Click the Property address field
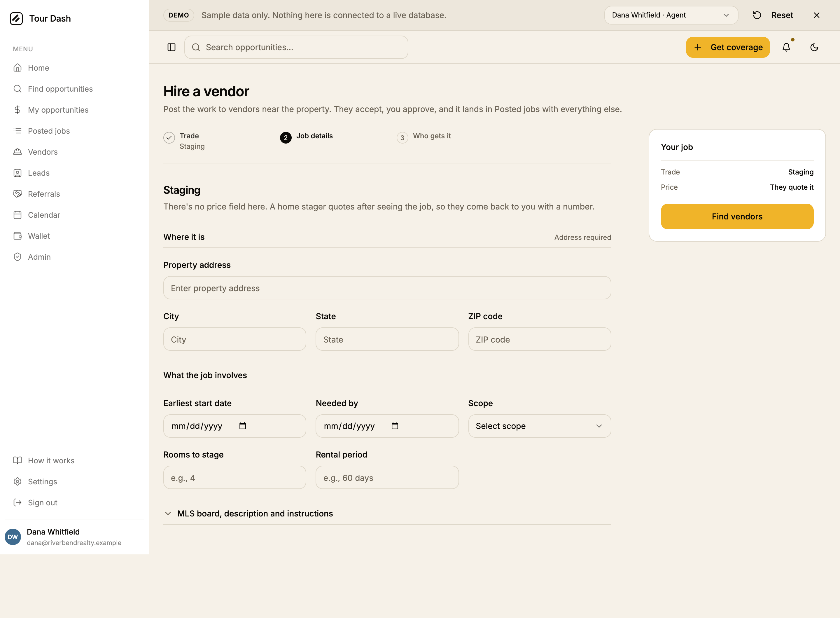 387,288
